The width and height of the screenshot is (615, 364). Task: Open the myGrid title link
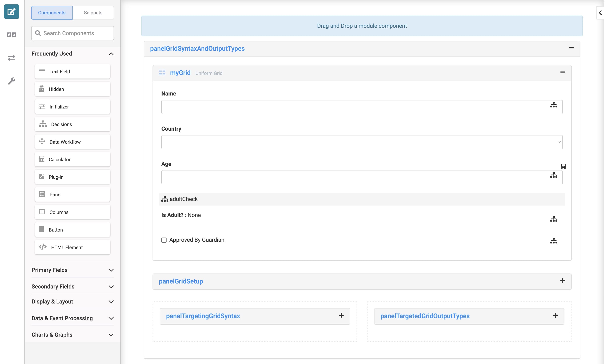180,73
